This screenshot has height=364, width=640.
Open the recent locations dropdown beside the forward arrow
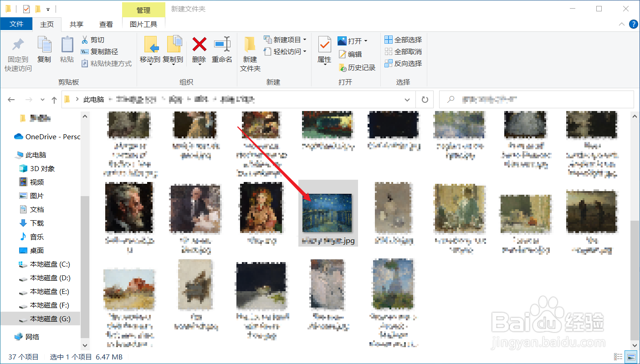pyautogui.click(x=42, y=100)
